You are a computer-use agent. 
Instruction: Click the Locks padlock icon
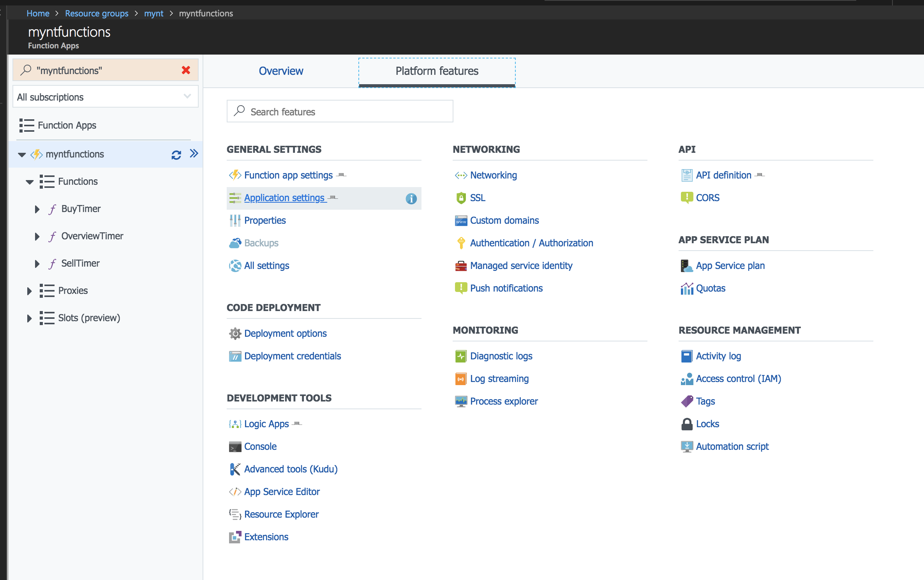click(686, 424)
